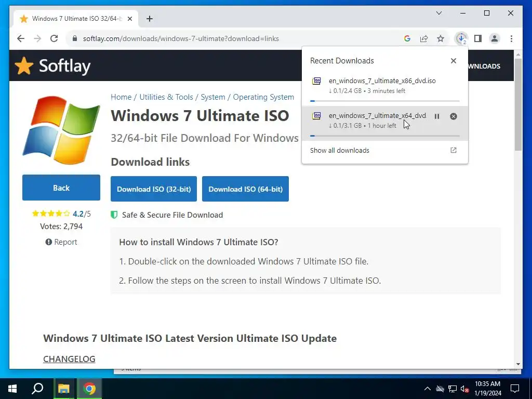
Task: Click the page vertical scrollbar thumb
Action: click(x=518, y=104)
